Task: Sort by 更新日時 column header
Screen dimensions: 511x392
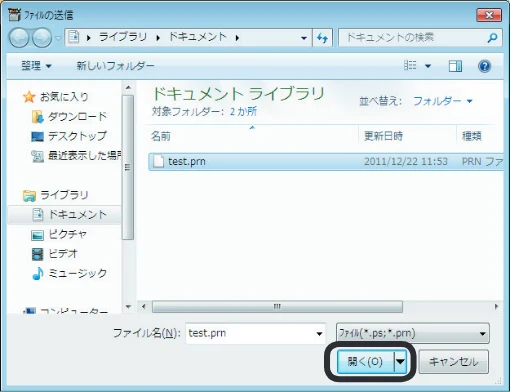Action: click(383, 136)
